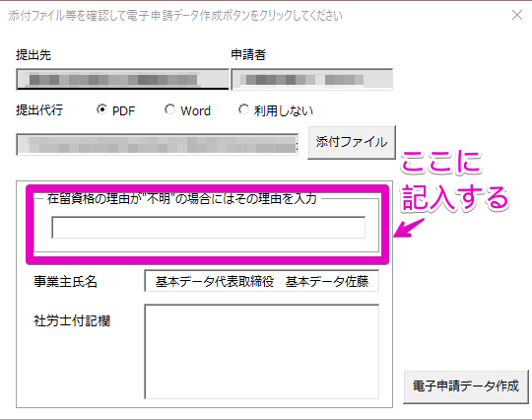The width and height of the screenshot is (532, 420).
Task: Click the 提出先 field box
Action: click(x=122, y=79)
